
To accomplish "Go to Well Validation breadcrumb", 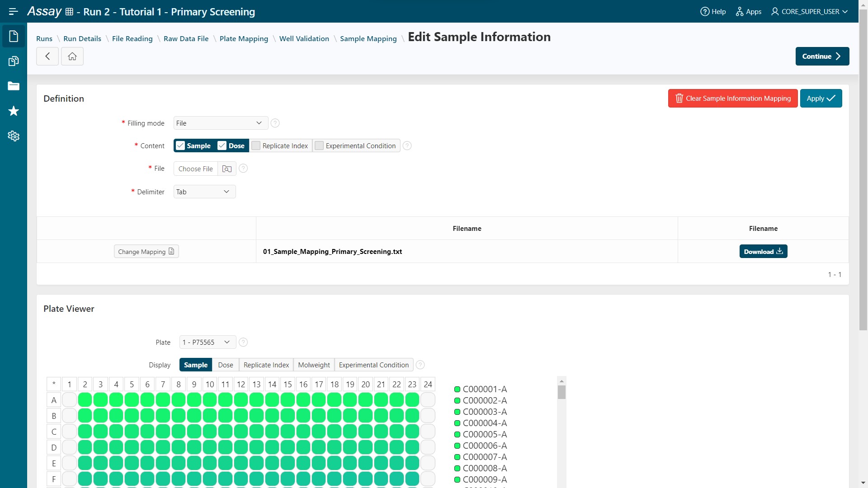I will coord(304,39).
